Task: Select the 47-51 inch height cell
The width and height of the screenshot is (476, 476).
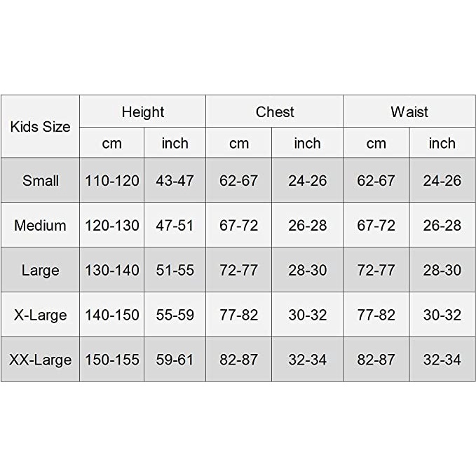Action: coord(175,226)
